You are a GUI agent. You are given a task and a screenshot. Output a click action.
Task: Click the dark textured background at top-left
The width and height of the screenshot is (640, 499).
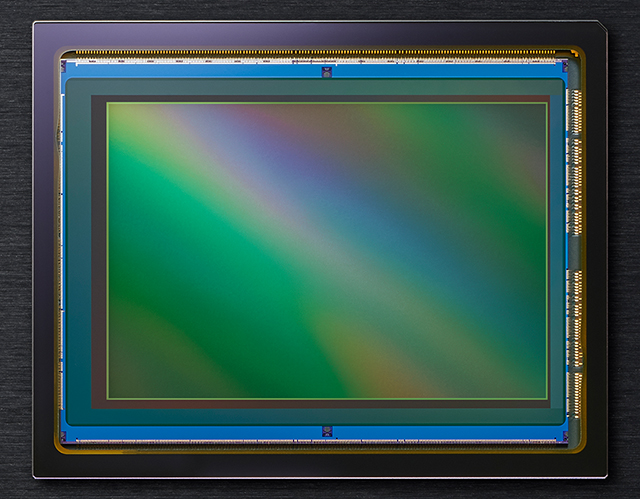15,12
